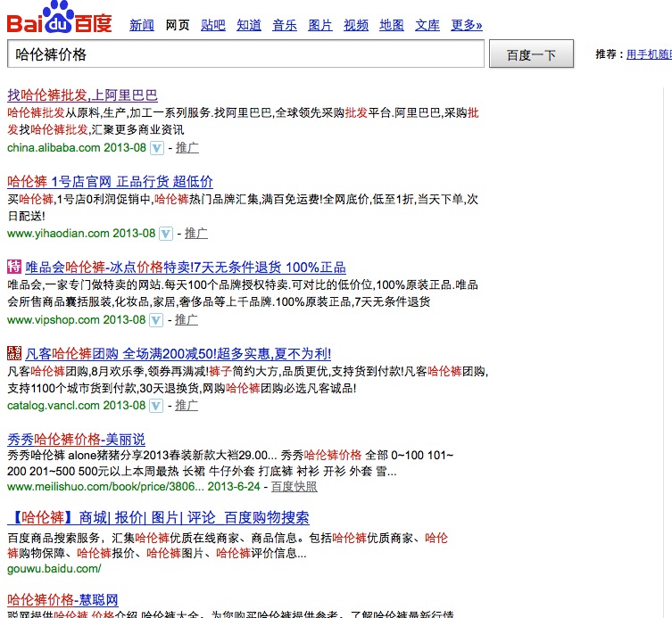The image size is (672, 618).
Task: Click the gouwu.baidu.com/ URL text
Action: 54,569
